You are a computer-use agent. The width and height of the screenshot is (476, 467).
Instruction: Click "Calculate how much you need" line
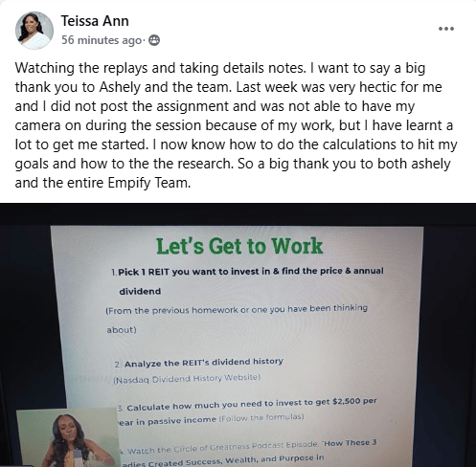[x=247, y=404]
